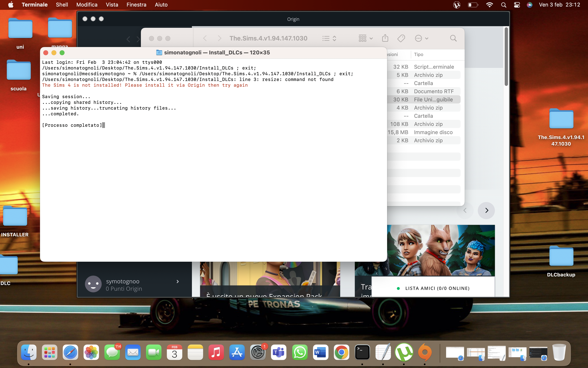
Task: Open Finder from the Dock
Action: coord(29,352)
